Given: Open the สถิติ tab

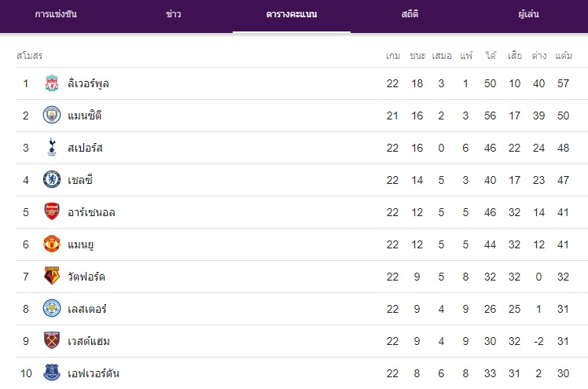Looking at the screenshot, I should (x=410, y=15).
